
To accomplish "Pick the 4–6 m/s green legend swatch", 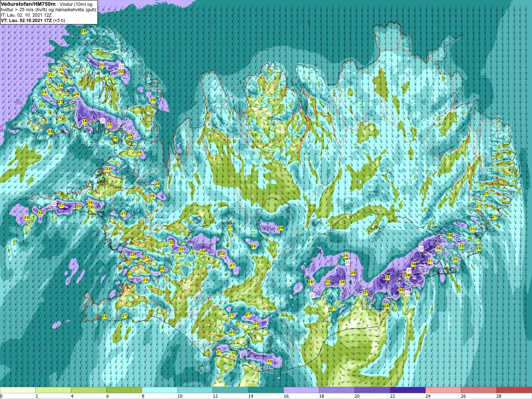I will [89, 390].
